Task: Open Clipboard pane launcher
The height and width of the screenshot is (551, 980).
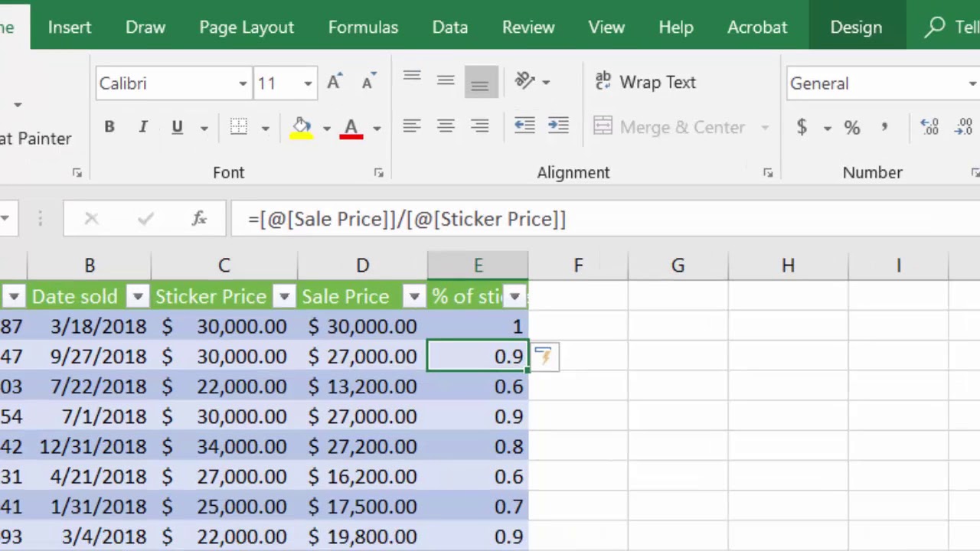Action: [77, 173]
